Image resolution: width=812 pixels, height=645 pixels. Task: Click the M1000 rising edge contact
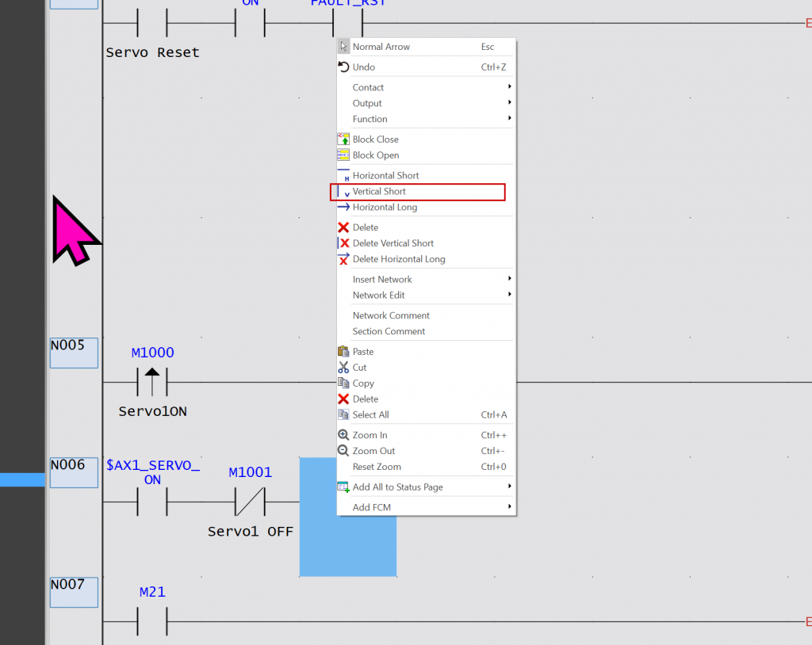pyautogui.click(x=152, y=381)
